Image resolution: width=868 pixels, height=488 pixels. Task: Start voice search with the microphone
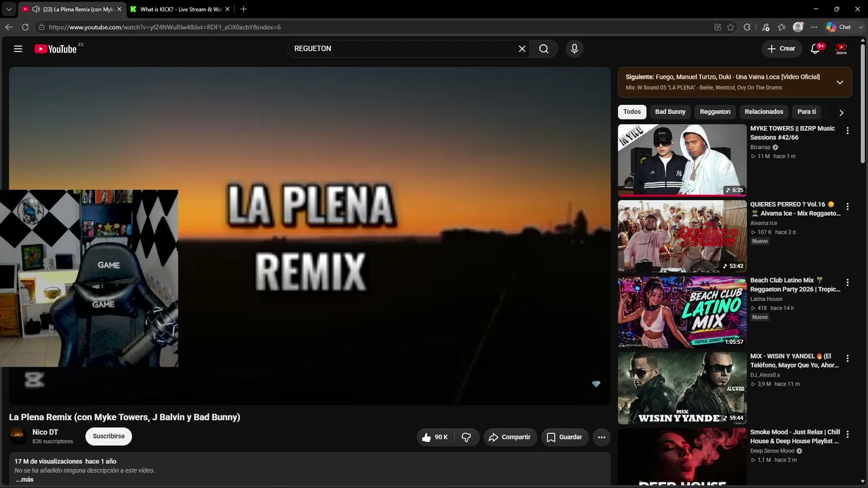(574, 49)
